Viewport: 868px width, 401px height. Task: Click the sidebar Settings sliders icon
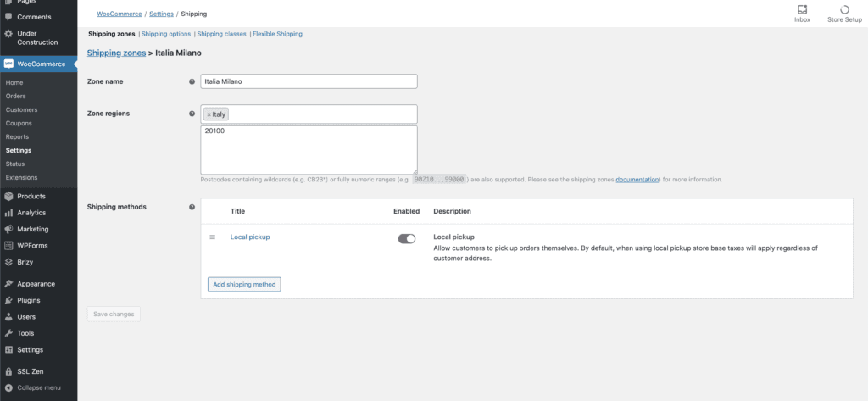click(x=8, y=350)
